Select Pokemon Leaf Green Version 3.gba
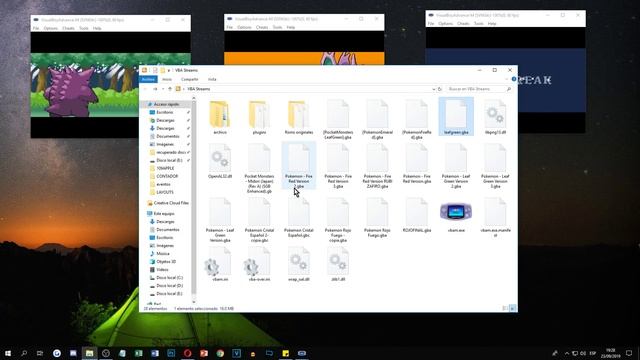Screen dimensions: 640x360 495,166
